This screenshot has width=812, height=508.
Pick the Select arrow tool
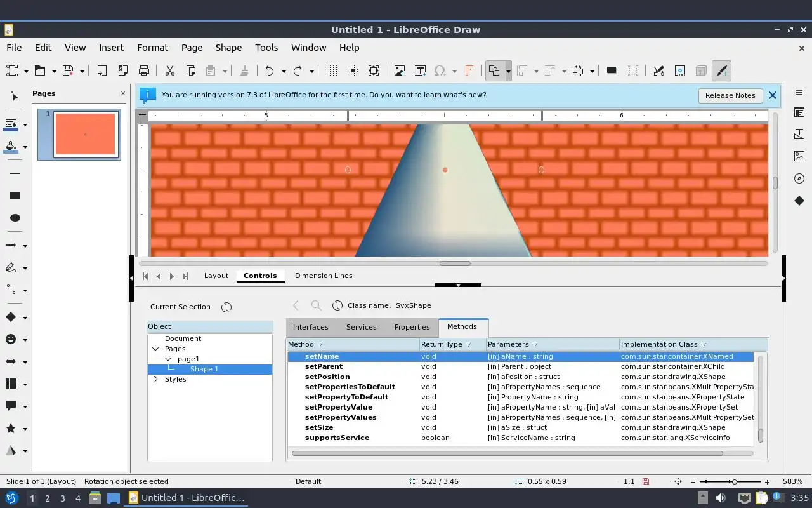[15, 97]
